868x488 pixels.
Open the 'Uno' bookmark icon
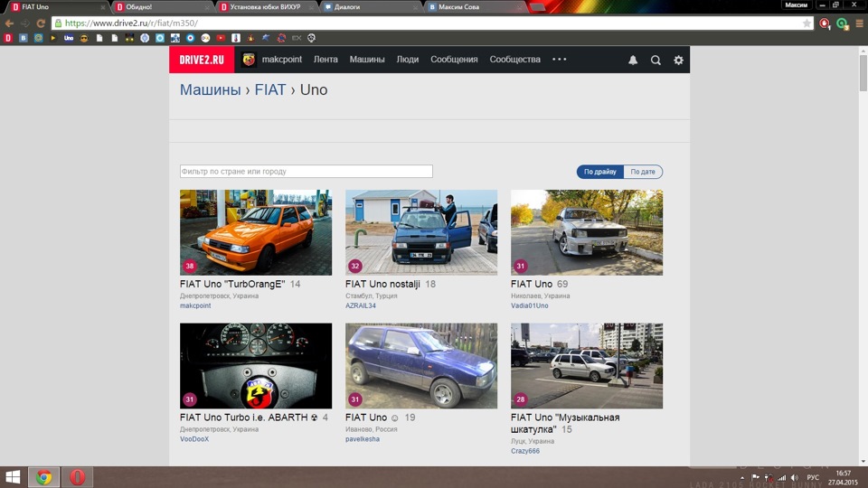click(x=69, y=38)
